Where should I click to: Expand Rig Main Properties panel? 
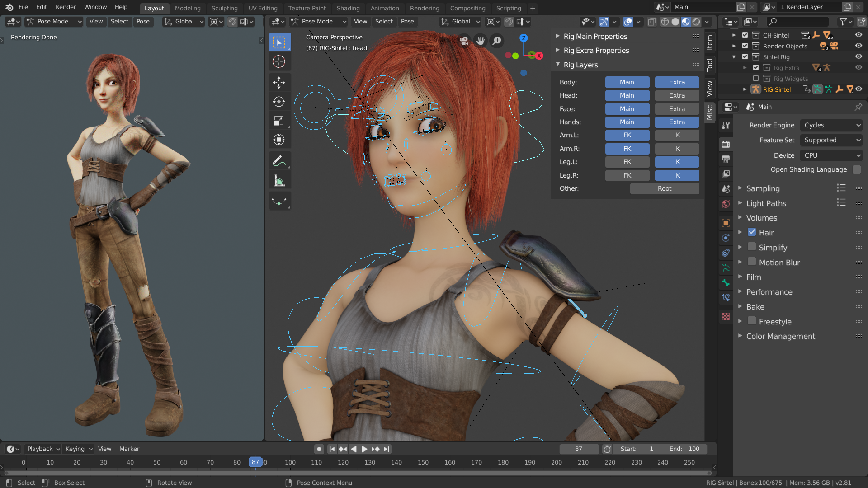coord(595,36)
